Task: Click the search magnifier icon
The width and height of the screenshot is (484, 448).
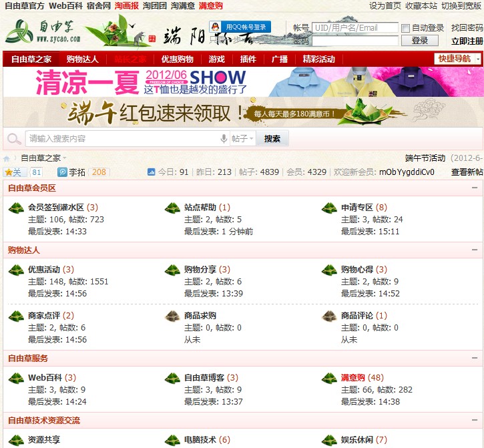Action: pos(13,139)
